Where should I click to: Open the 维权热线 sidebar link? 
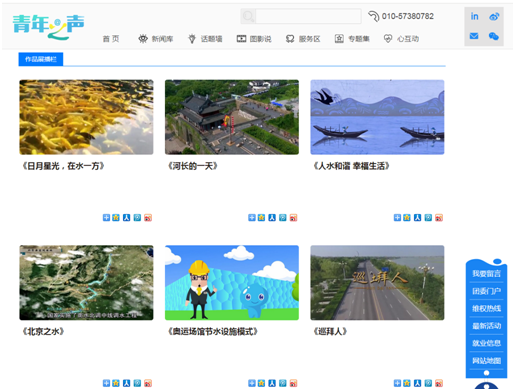point(486,308)
